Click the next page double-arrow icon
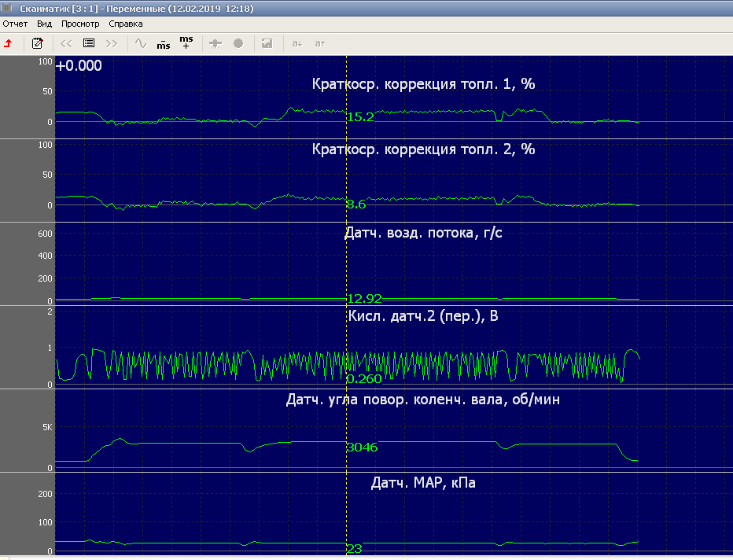The height and width of the screenshot is (560, 733). 112,43
